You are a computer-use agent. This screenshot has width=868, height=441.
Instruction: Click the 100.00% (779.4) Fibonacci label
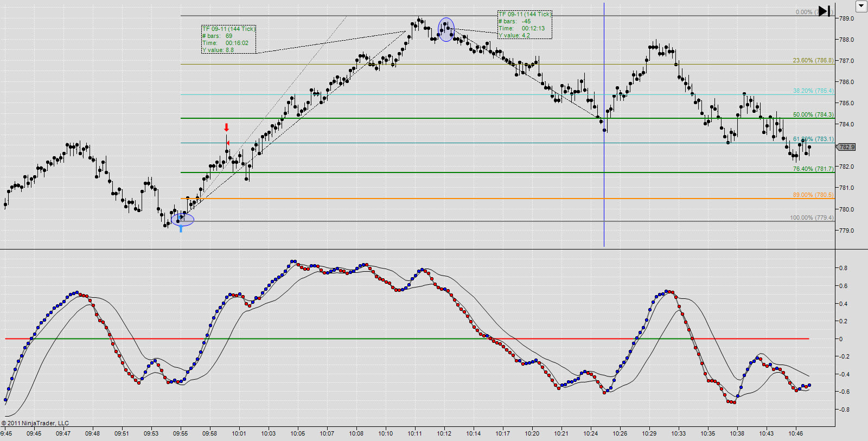tap(812, 218)
